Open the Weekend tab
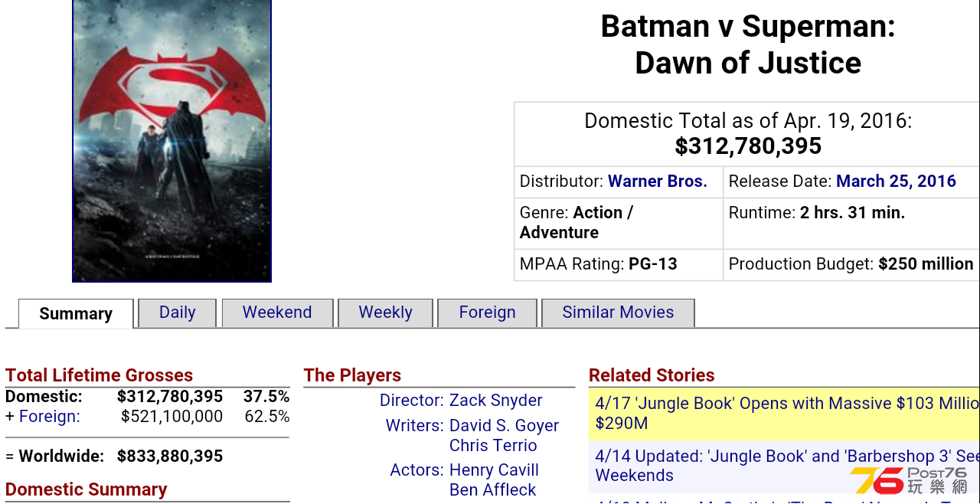 coord(277,313)
